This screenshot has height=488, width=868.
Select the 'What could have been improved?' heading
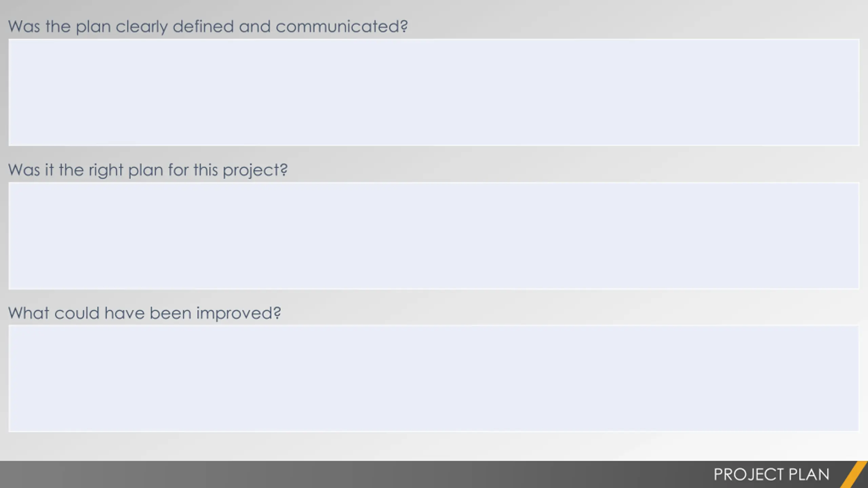pos(145,313)
